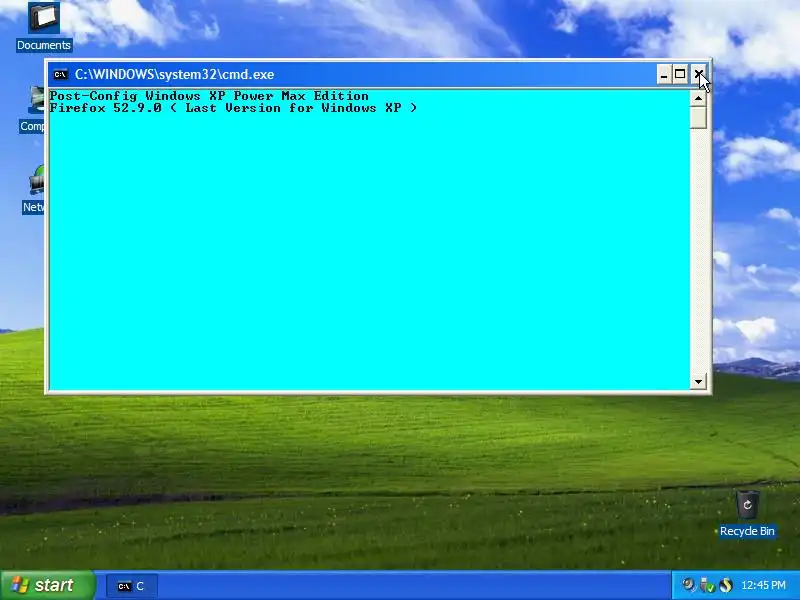This screenshot has height=600, width=800.
Task: Open the Start menu
Action: (x=47, y=585)
